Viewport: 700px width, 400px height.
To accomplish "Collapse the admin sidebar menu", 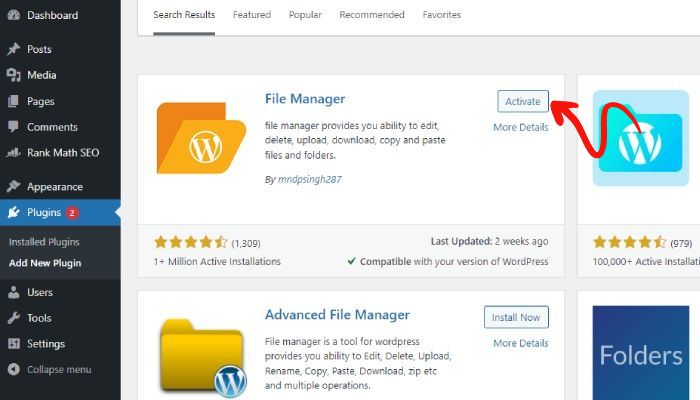I will pyautogui.click(x=50, y=370).
